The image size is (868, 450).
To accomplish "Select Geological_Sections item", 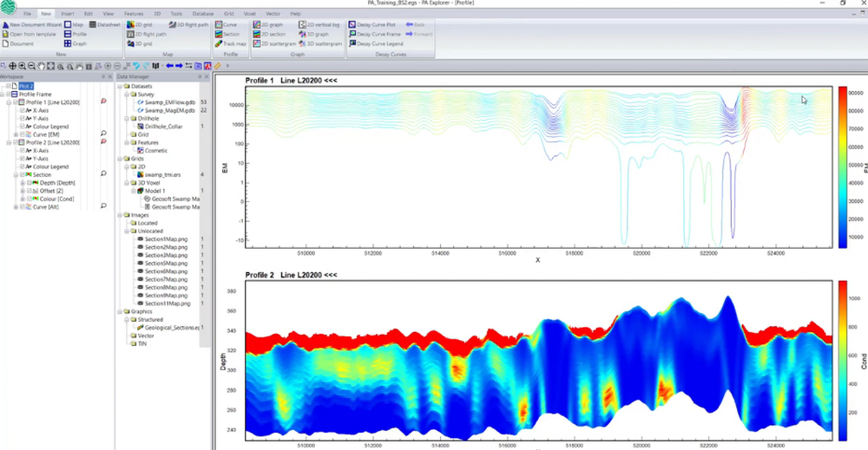I will (x=168, y=327).
